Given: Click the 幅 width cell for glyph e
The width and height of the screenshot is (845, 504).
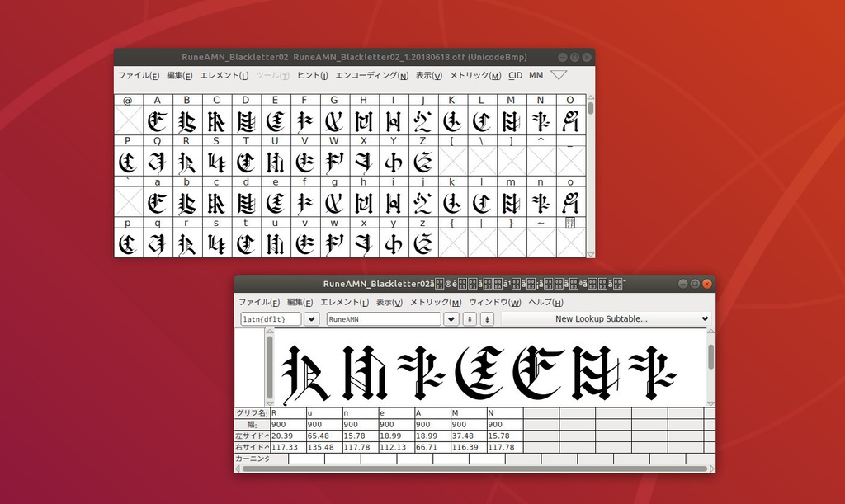Looking at the screenshot, I should point(396,425).
